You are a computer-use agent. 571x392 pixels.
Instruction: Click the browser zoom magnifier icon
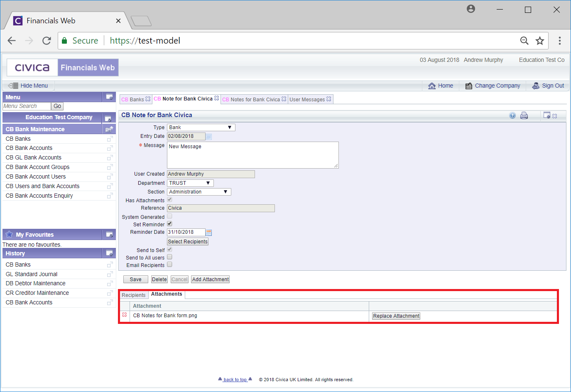click(x=524, y=41)
